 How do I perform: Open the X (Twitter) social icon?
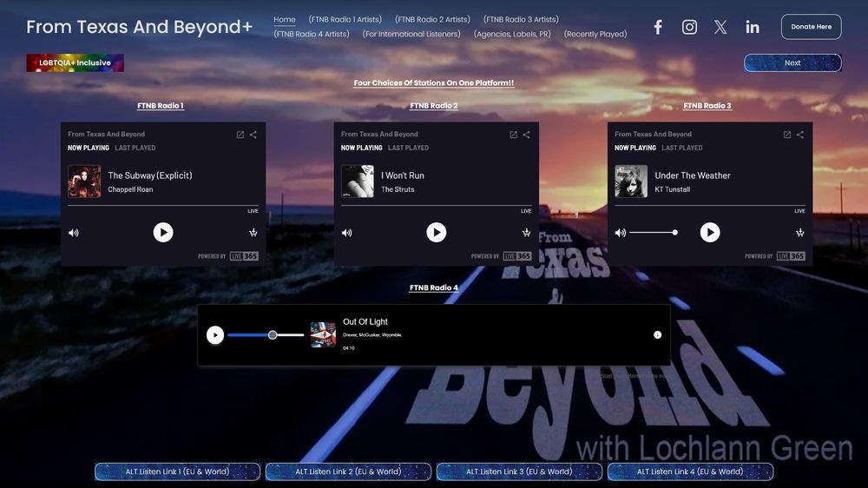[x=720, y=27]
